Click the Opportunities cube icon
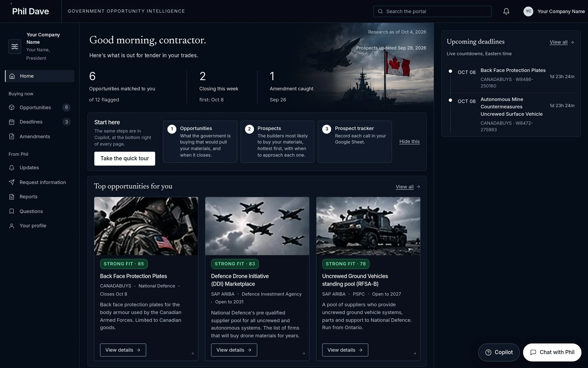 point(12,108)
